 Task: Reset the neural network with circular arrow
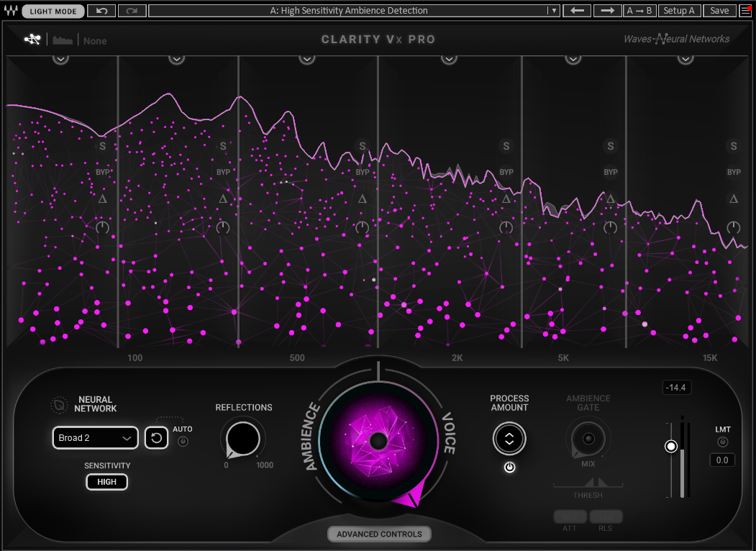tap(156, 438)
